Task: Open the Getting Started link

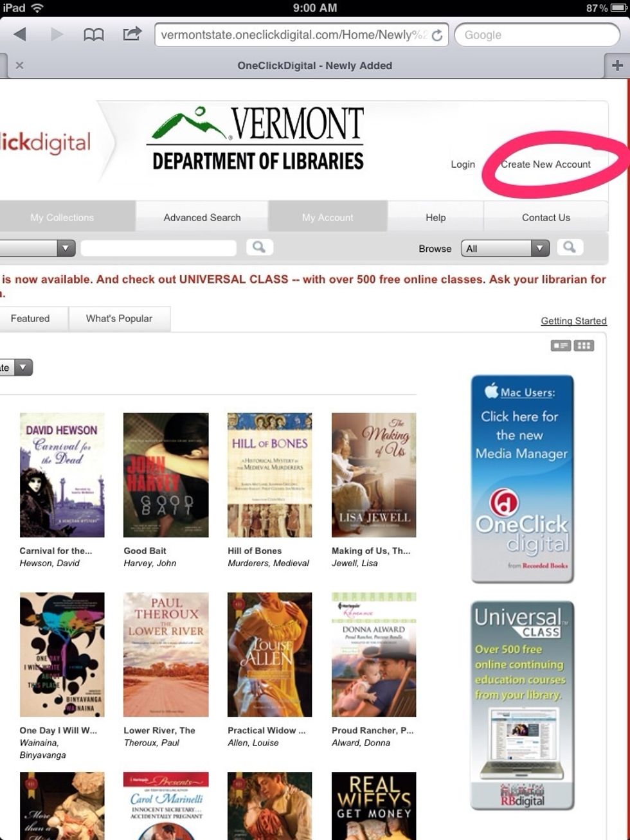Action: 573,321
